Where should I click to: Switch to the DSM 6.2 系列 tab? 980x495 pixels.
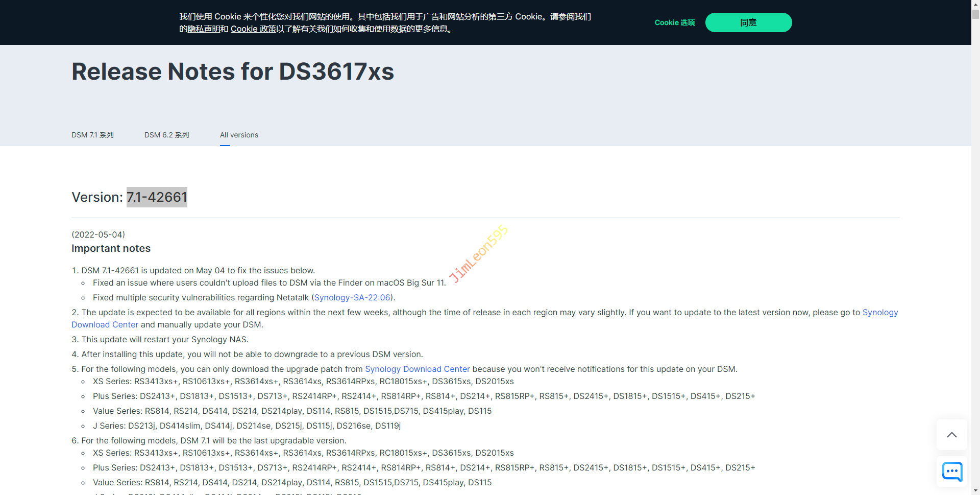(x=166, y=135)
